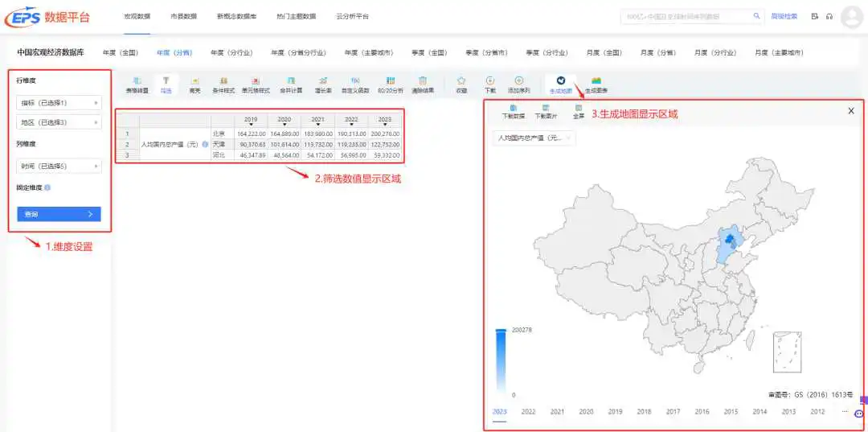Select year 2019 on map timeline
868x432 pixels.
[x=615, y=412]
